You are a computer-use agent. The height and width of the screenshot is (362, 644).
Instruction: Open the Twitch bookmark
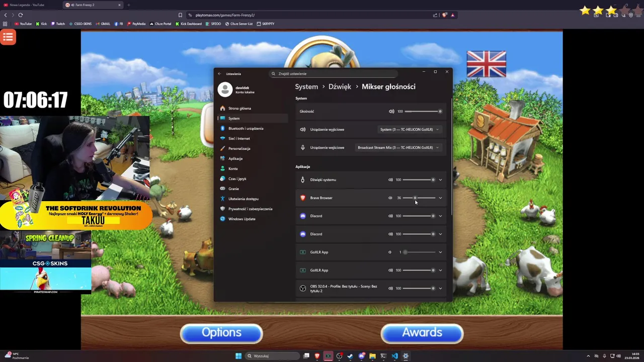[x=58, y=24]
